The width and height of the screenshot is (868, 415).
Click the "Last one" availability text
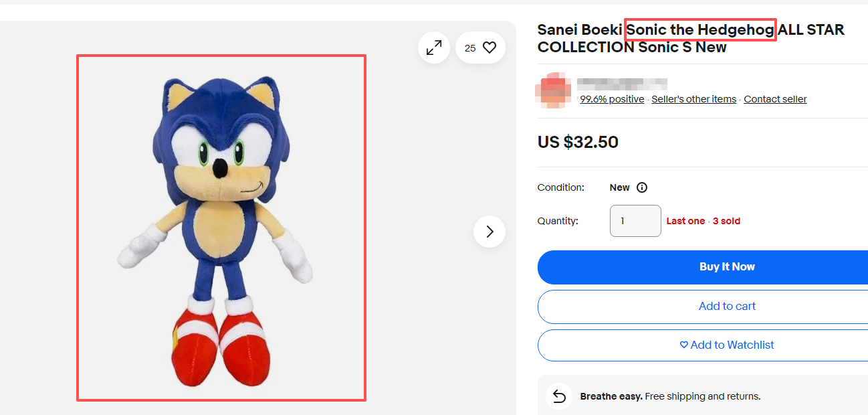pos(685,221)
